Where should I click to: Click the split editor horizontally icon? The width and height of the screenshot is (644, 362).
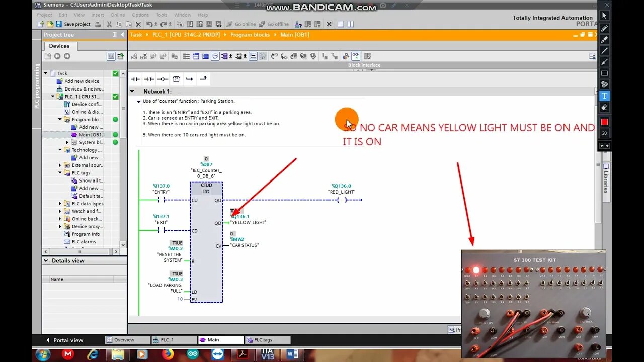[x=341, y=24]
